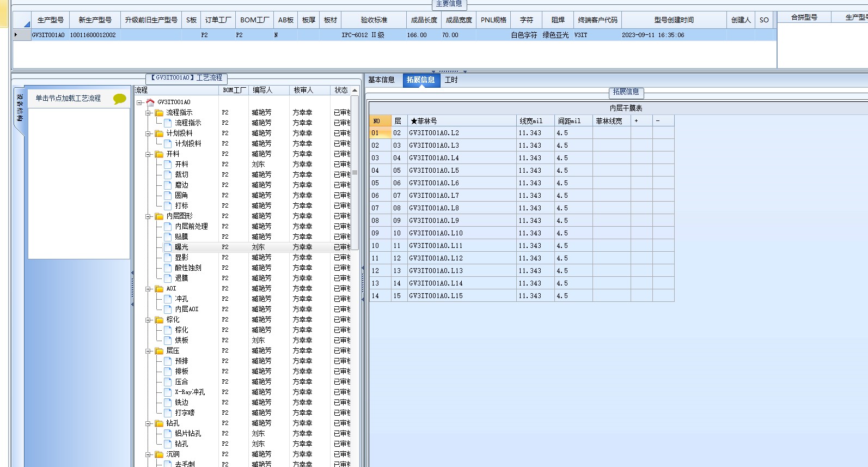Collapse the 钻孔 folder node
Viewport: 868px width, 467px height.
pyautogui.click(x=148, y=423)
